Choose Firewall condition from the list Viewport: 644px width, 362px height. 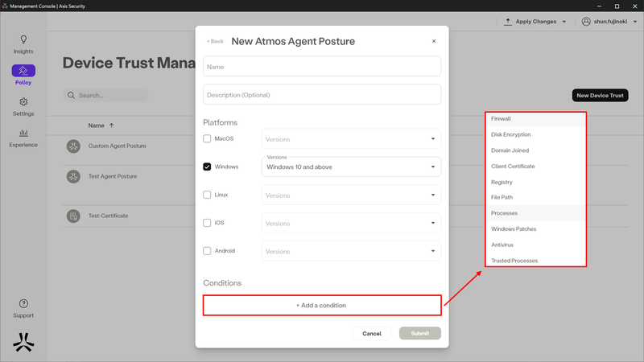(x=535, y=118)
